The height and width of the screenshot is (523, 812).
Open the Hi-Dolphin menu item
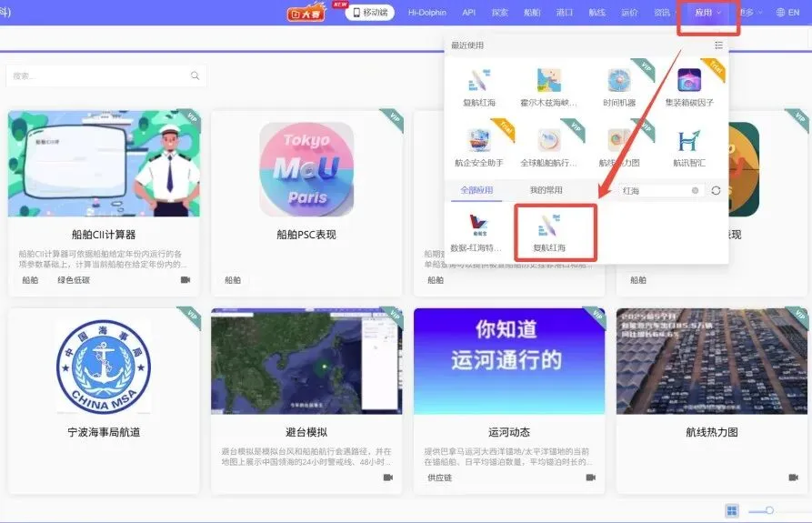(x=426, y=13)
